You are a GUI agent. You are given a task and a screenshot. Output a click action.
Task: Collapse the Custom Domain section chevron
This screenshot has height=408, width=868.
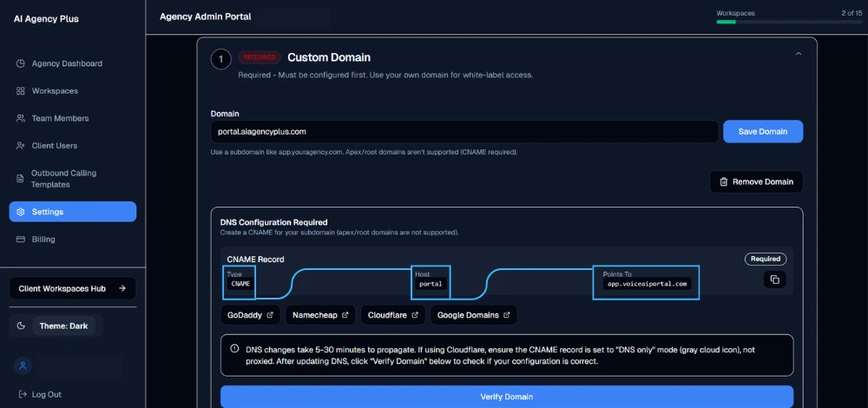pyautogui.click(x=799, y=54)
